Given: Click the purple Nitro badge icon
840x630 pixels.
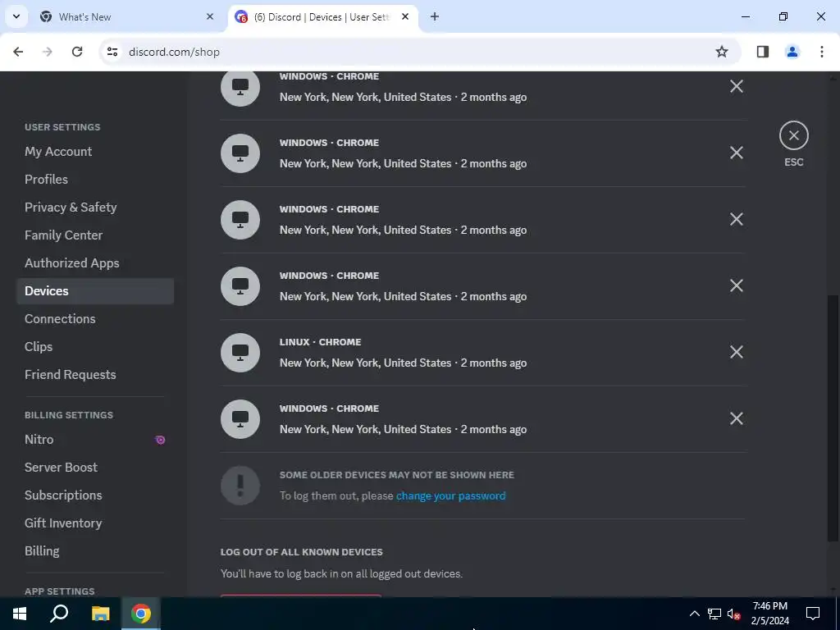Looking at the screenshot, I should [160, 440].
